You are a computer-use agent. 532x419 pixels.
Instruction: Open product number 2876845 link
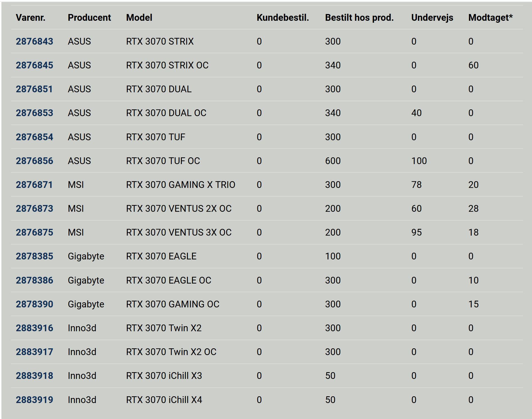pyautogui.click(x=34, y=65)
